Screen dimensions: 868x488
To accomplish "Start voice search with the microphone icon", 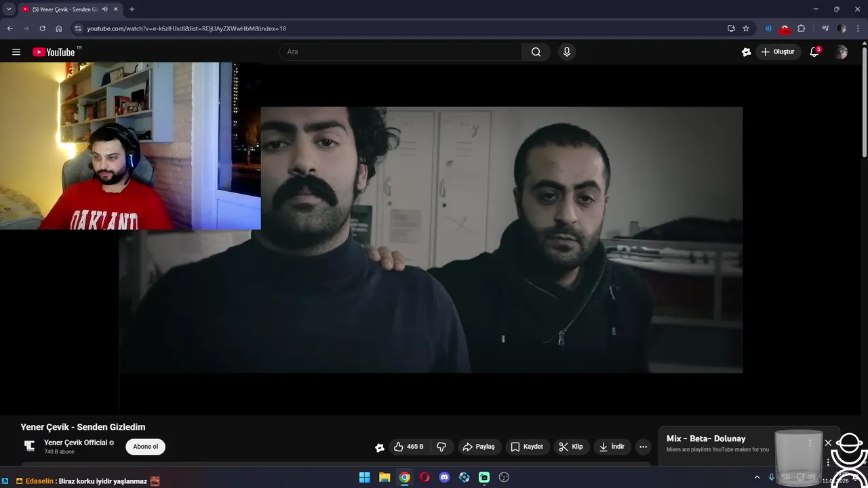I will [x=567, y=52].
